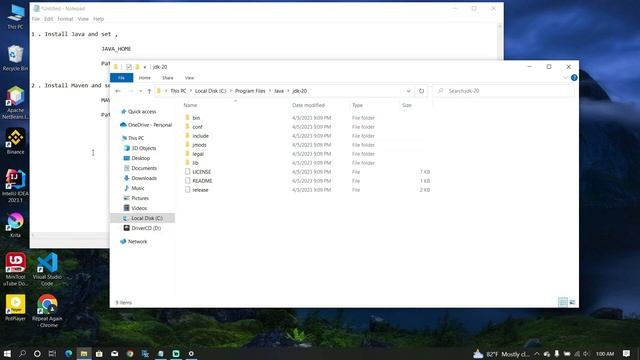Go back in File Explorer

(x=118, y=91)
